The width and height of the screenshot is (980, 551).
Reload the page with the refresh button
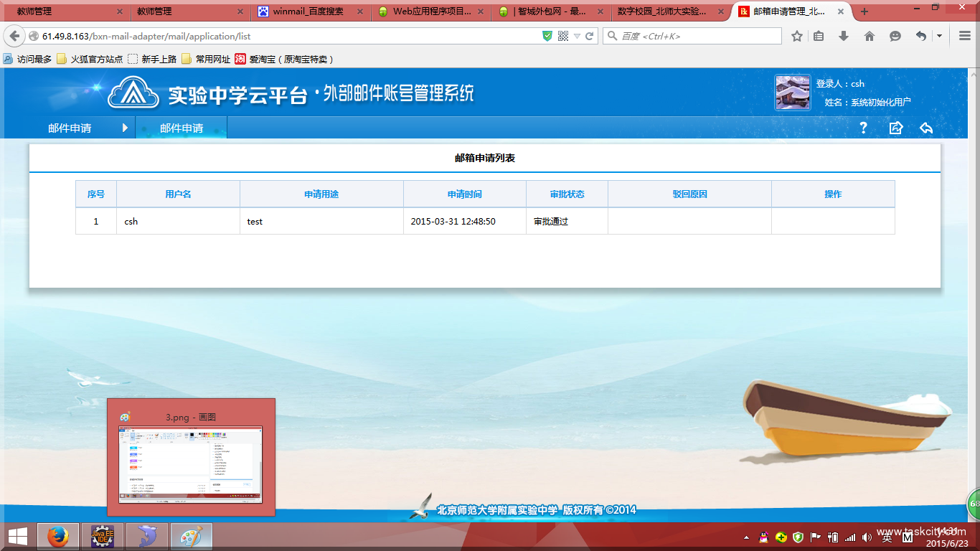(x=590, y=36)
